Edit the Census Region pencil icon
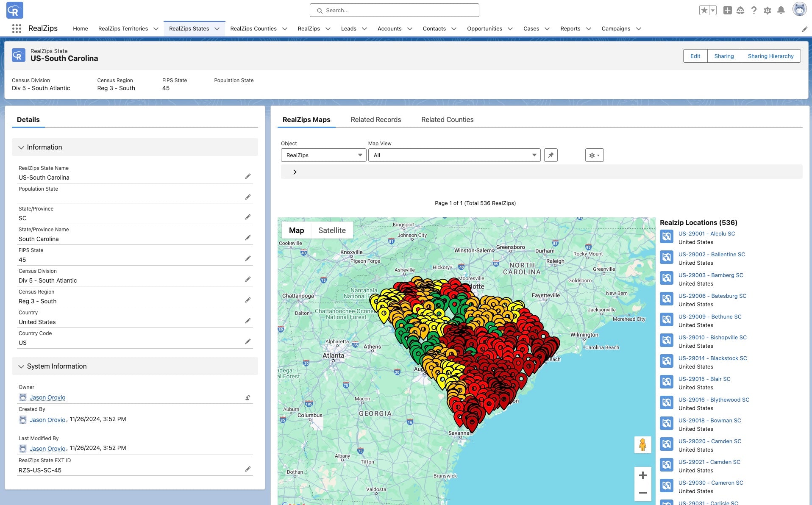The height and width of the screenshot is (505, 812). 248,300
